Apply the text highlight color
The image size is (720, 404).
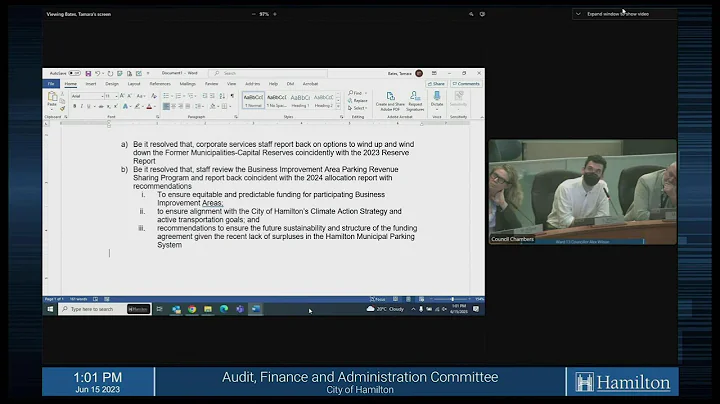click(137, 107)
